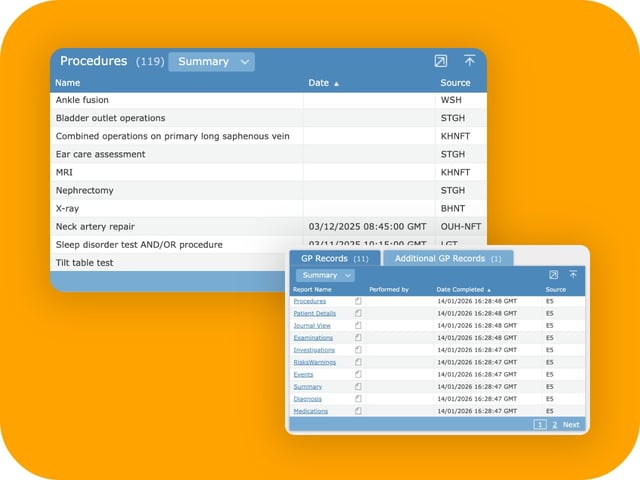
Task: Go to page 2 of GP Records
Action: coord(554,425)
